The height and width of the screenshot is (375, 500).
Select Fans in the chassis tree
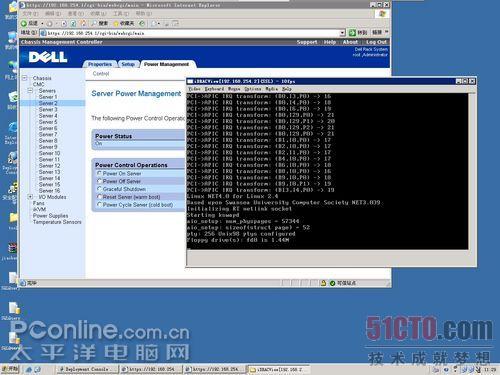point(39,203)
